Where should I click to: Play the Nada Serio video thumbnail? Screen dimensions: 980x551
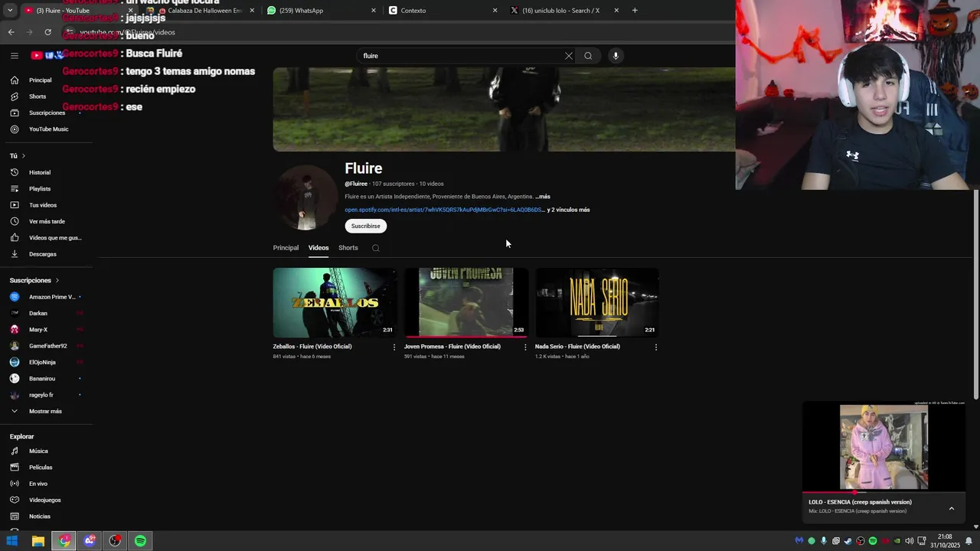pyautogui.click(x=596, y=302)
